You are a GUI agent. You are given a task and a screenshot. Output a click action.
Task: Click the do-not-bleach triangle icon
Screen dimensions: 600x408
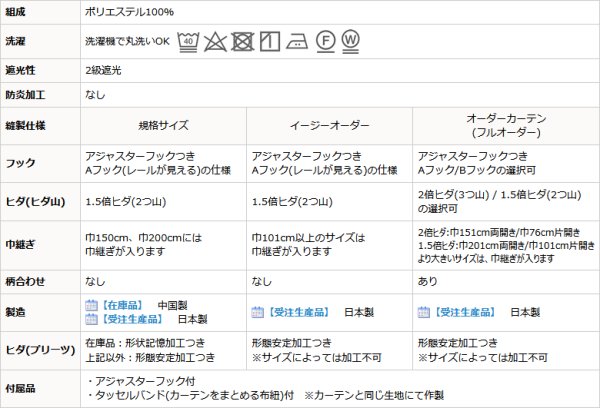214,42
